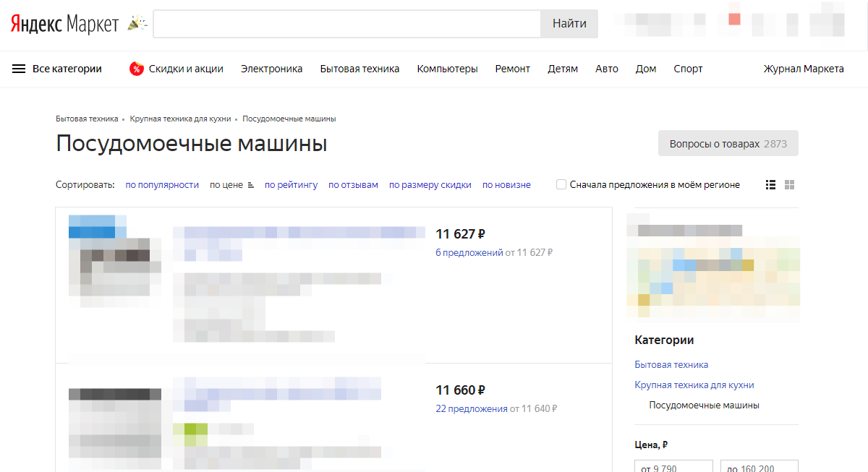Switch to grid view layout
This screenshot has width=868, height=472.
789,184
